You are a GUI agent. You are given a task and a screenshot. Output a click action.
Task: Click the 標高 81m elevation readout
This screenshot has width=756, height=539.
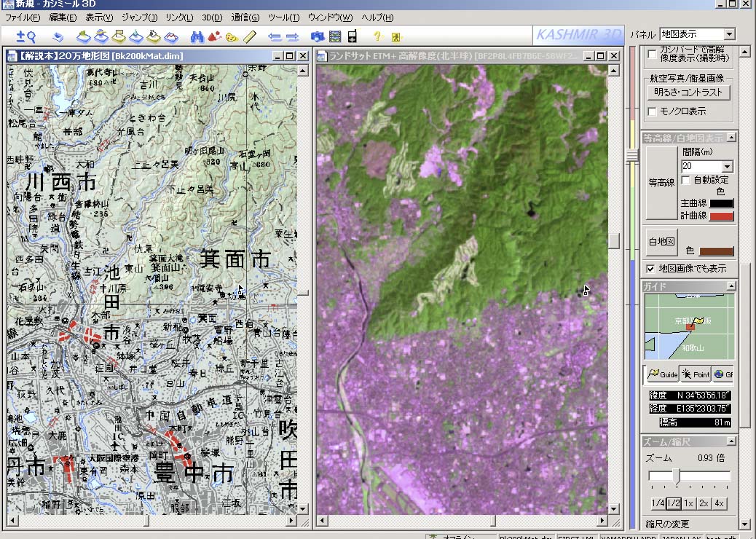point(695,422)
